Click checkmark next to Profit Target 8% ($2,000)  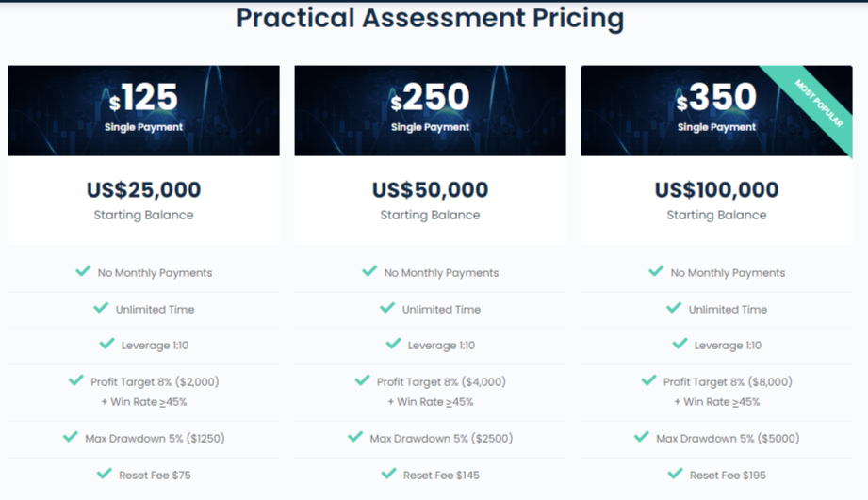pos(75,380)
